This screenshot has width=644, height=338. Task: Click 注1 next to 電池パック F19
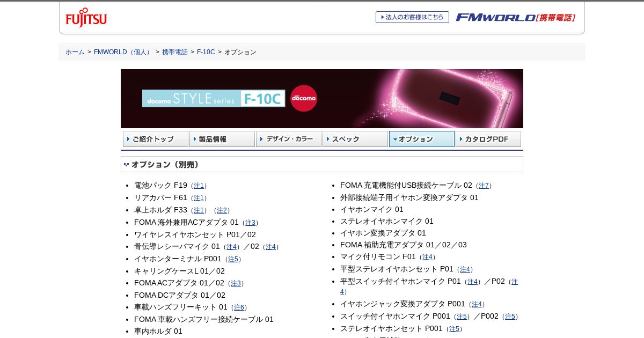pyautogui.click(x=199, y=186)
